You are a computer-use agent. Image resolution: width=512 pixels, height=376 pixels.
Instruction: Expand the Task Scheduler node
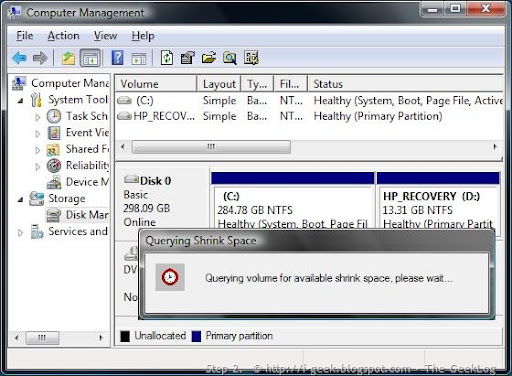coord(38,117)
